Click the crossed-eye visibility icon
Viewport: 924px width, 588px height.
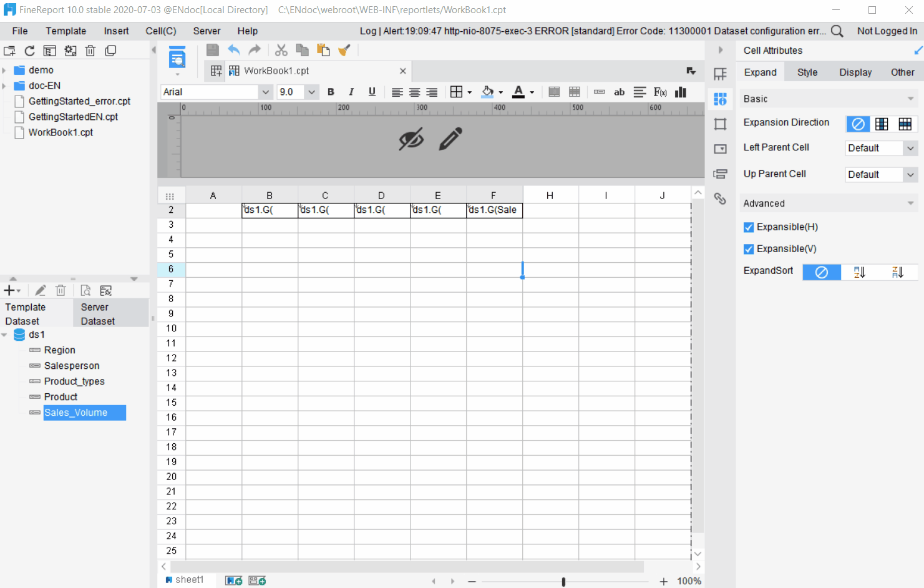click(x=411, y=139)
